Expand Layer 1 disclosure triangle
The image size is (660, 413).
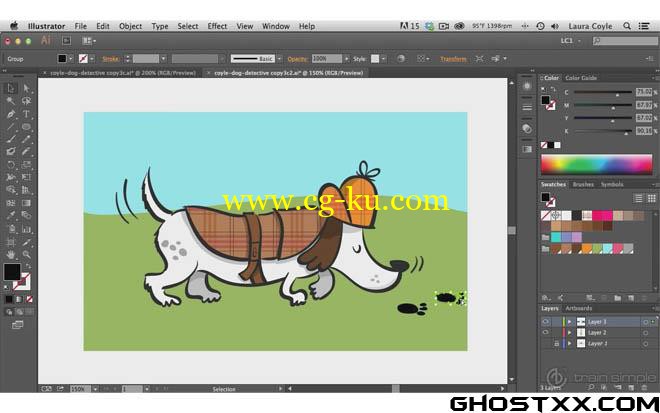click(x=570, y=344)
